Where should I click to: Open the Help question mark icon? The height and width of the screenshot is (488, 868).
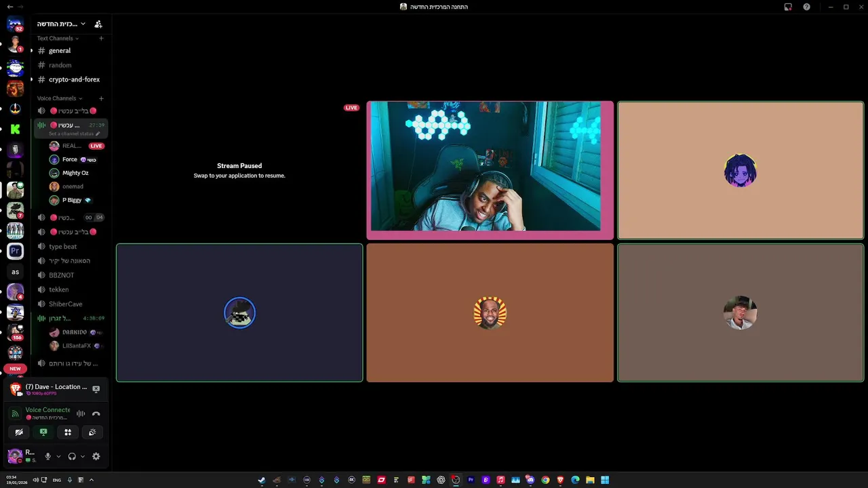[806, 7]
